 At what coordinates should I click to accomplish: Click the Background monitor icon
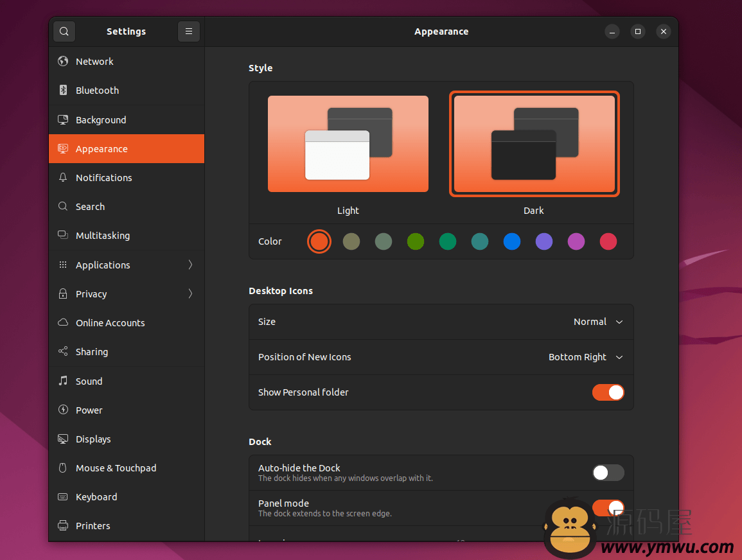pyautogui.click(x=63, y=119)
